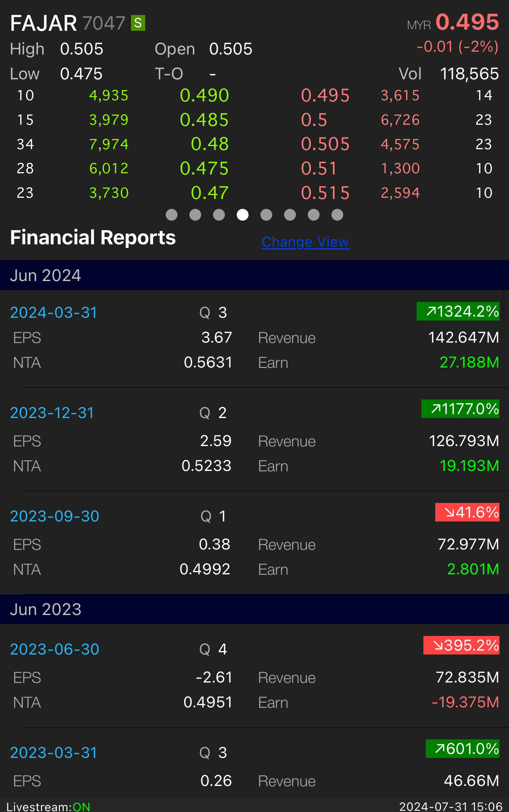Tap the ↘395.2% decline badge
Screen dimensions: 509x812
(461, 645)
